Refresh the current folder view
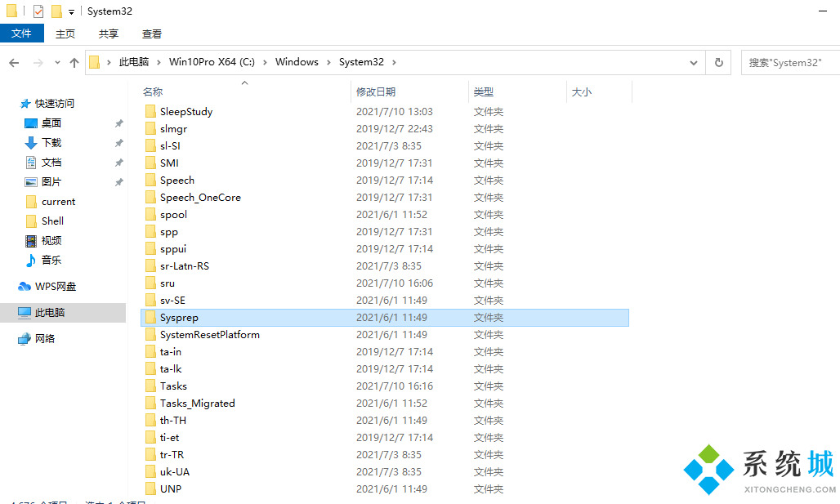The image size is (840, 504). pyautogui.click(x=719, y=63)
